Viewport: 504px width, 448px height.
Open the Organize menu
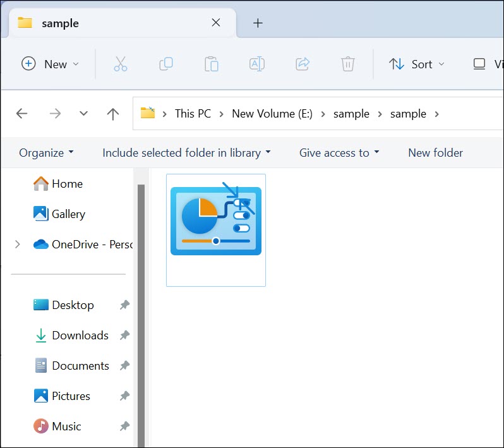[46, 153]
